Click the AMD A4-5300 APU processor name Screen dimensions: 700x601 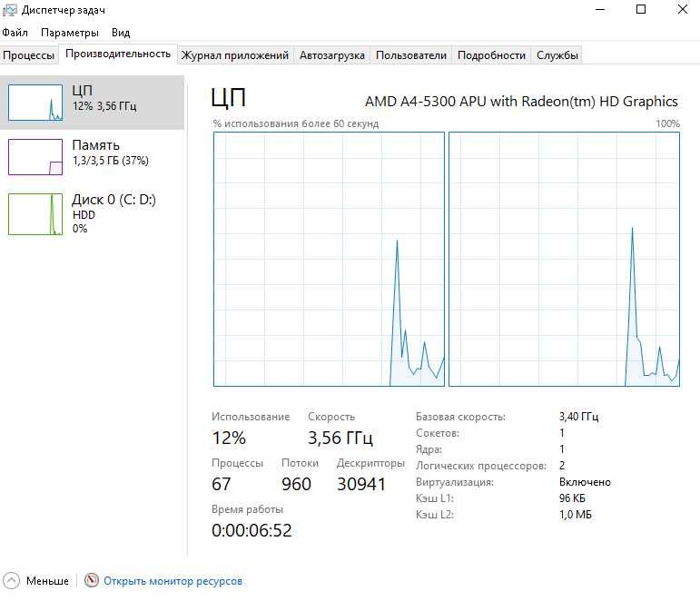coord(521,102)
